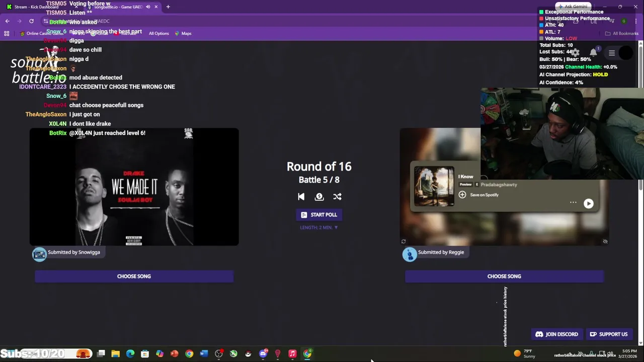Click the Submitted by Snowigga avatar
This screenshot has height=362, width=644.
(x=39, y=254)
